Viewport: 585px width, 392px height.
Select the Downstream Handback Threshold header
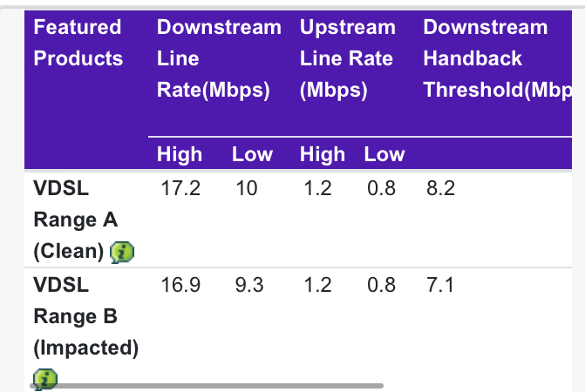[x=497, y=58]
